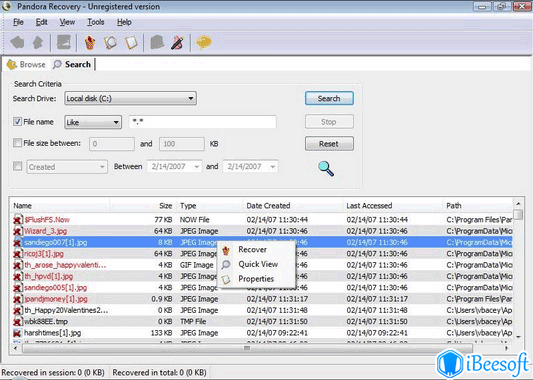Image resolution: width=533 pixels, height=380 pixels.
Task: Sort by the Path column header
Action: 478,206
